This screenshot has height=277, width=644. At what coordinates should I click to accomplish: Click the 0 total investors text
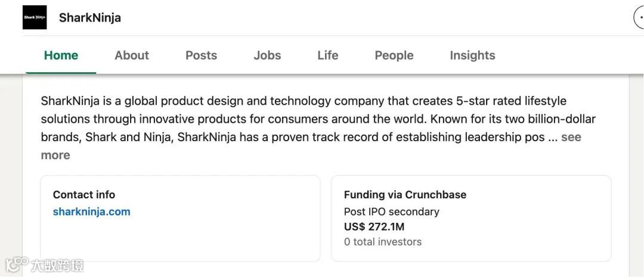pyautogui.click(x=383, y=242)
